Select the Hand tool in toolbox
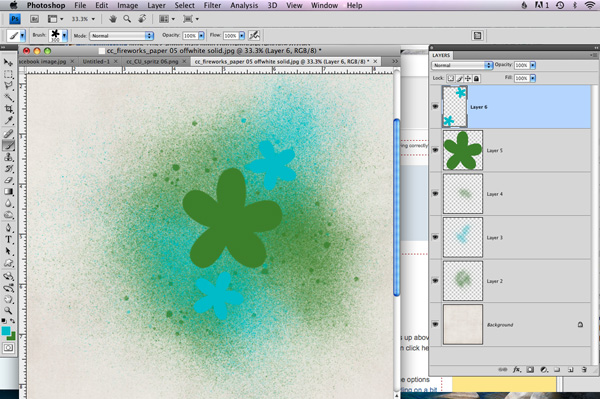Image resolution: width=600 pixels, height=399 pixels. [8, 299]
